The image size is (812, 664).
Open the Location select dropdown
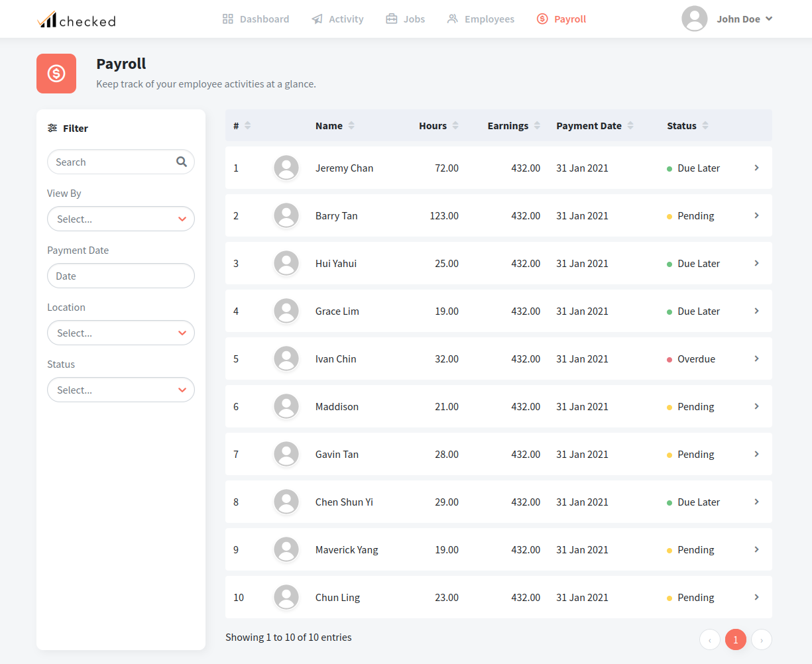tap(121, 333)
